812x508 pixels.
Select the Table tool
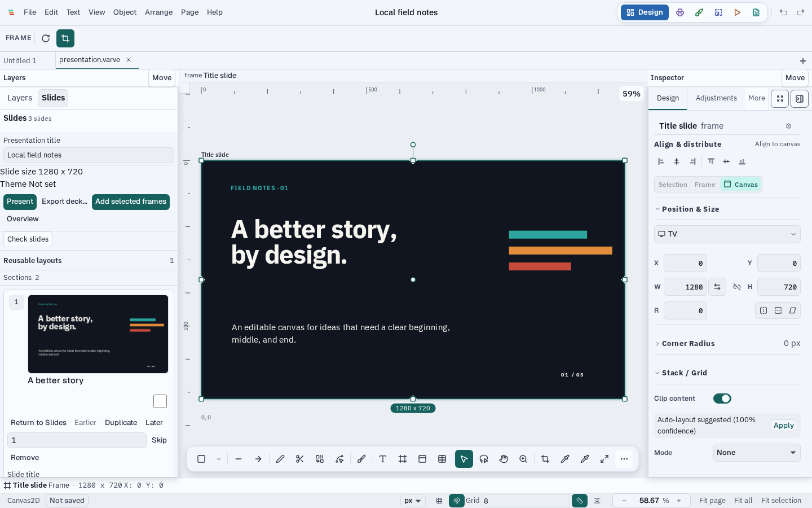tap(442, 459)
